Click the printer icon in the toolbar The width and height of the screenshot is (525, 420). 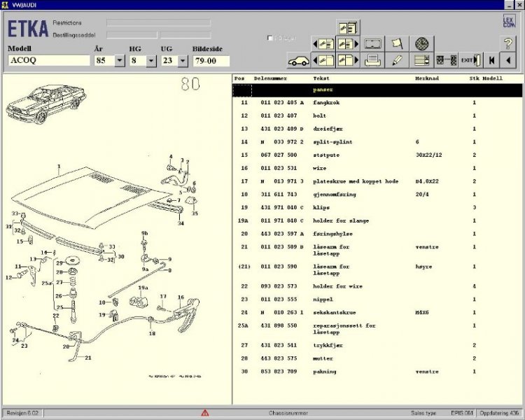point(373,61)
